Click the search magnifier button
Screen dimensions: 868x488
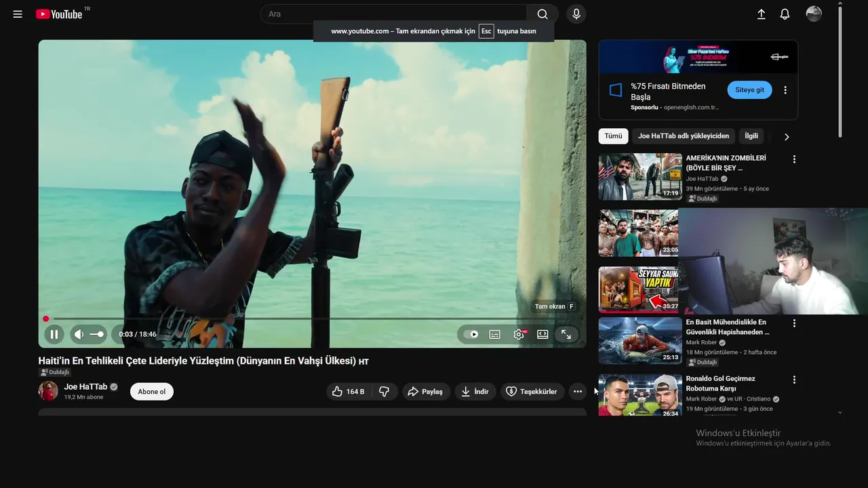[x=542, y=14]
